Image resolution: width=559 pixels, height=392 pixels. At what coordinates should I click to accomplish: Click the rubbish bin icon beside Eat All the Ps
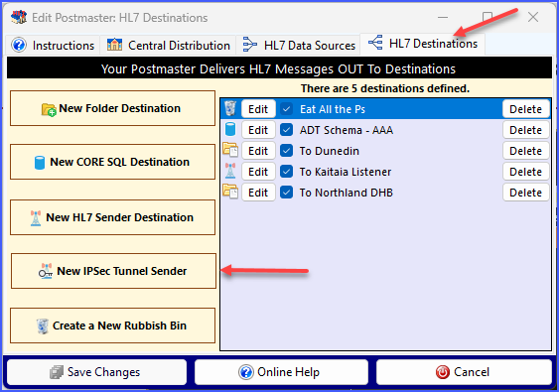pyautogui.click(x=230, y=109)
